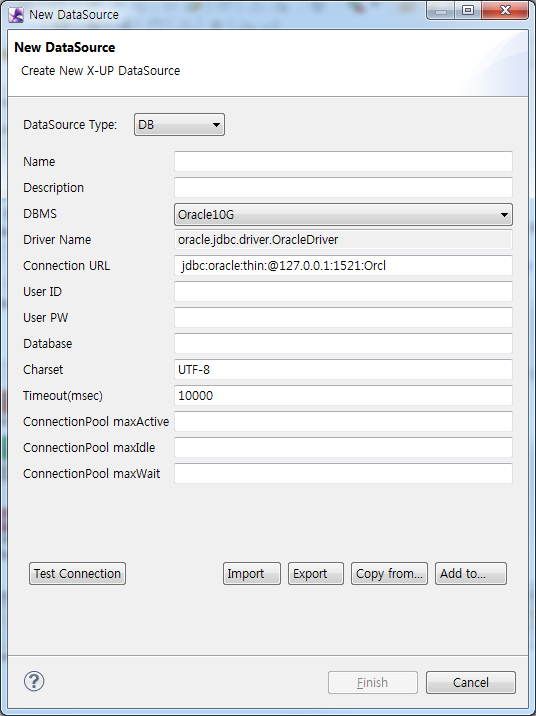Click into the Database field

(343, 344)
